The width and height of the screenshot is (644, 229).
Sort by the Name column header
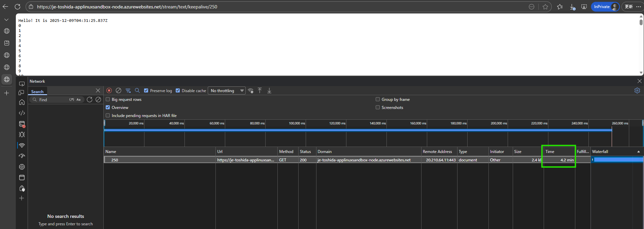(x=160, y=152)
